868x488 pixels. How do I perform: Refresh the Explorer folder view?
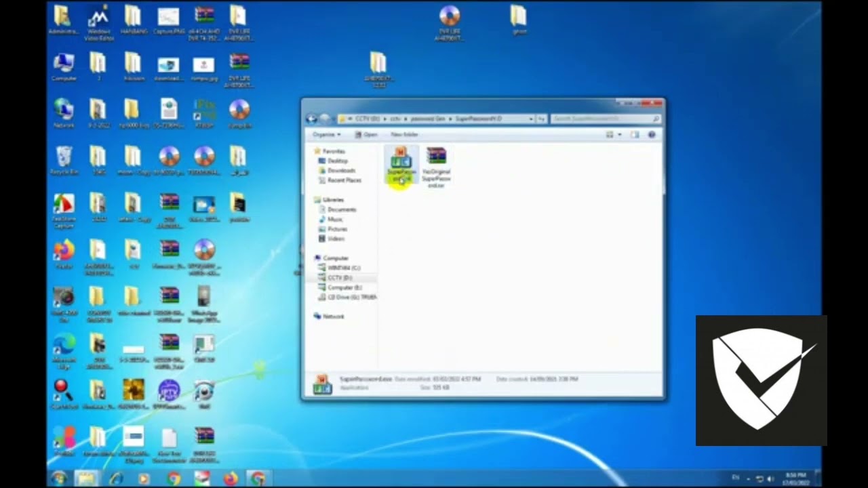point(541,119)
